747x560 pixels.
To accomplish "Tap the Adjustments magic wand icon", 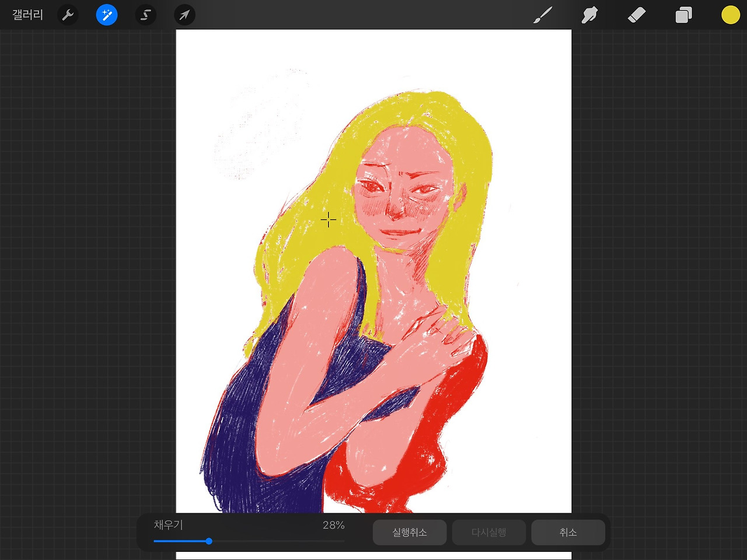I will pos(107,15).
